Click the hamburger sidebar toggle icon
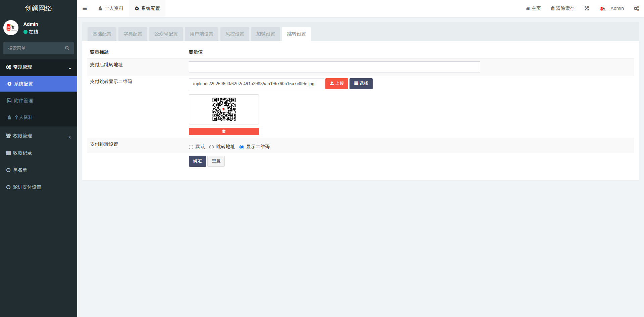This screenshot has width=644, height=317. (85, 8)
